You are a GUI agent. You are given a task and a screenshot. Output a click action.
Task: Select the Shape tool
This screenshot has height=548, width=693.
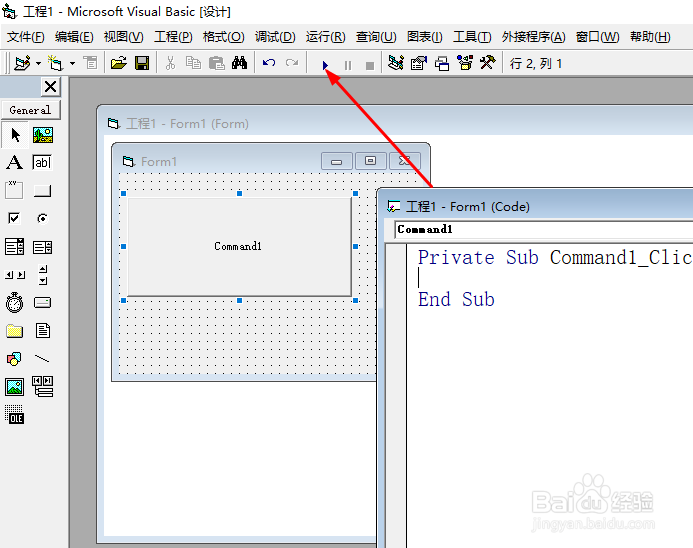(x=14, y=359)
